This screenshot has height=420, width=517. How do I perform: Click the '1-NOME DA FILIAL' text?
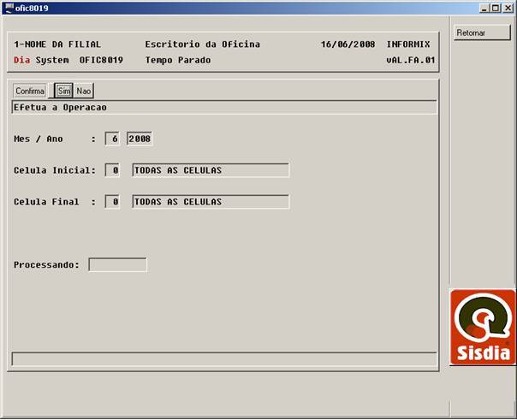[57, 44]
